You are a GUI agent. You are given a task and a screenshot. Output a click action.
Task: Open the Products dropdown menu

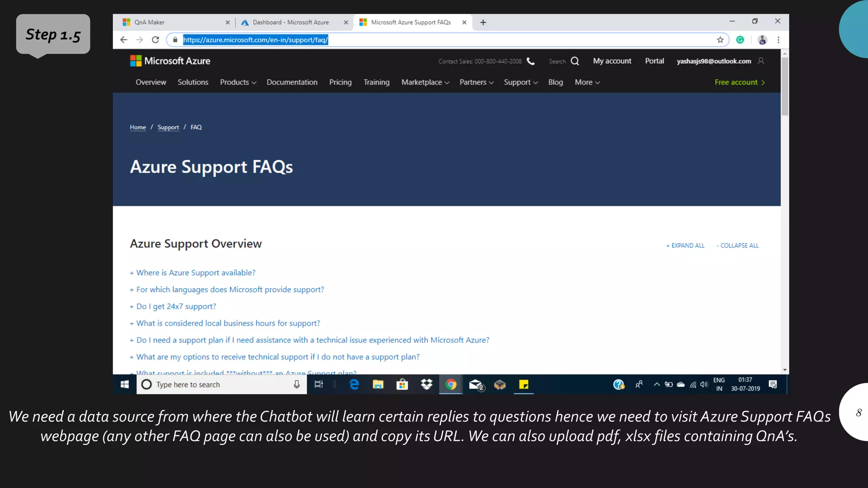[x=238, y=82]
